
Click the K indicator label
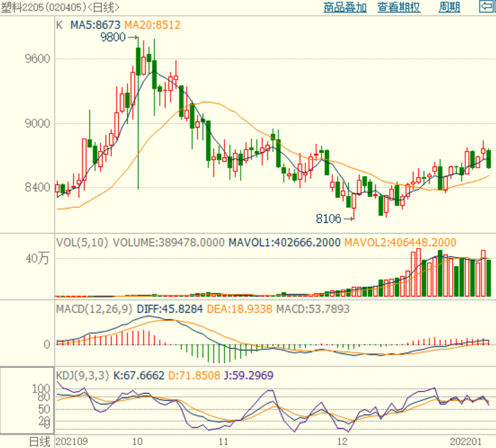click(59, 25)
